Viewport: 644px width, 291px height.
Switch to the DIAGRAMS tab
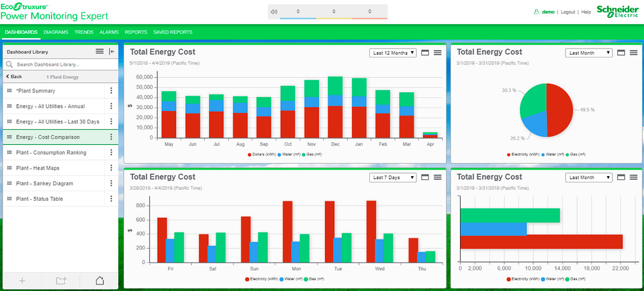[56, 32]
